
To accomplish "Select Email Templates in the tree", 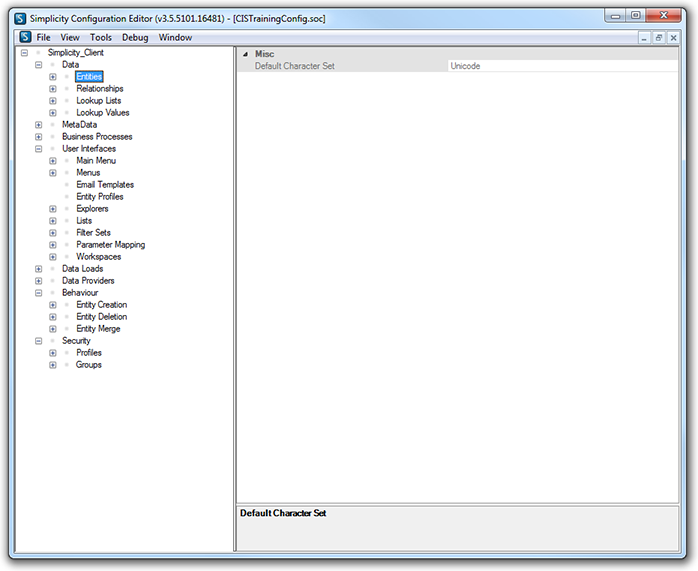I will 105,185.
